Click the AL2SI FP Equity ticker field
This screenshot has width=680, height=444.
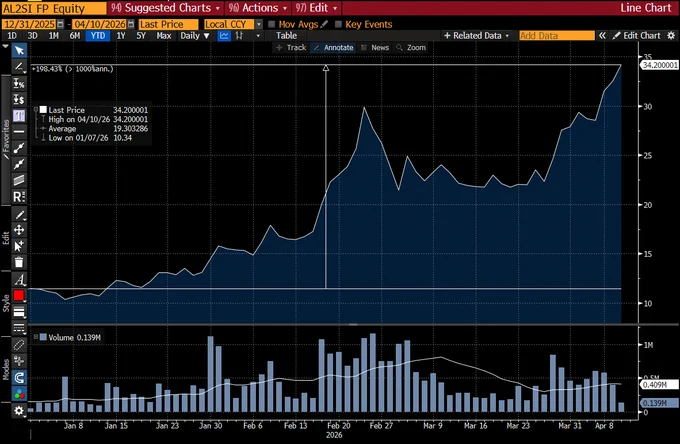point(54,8)
